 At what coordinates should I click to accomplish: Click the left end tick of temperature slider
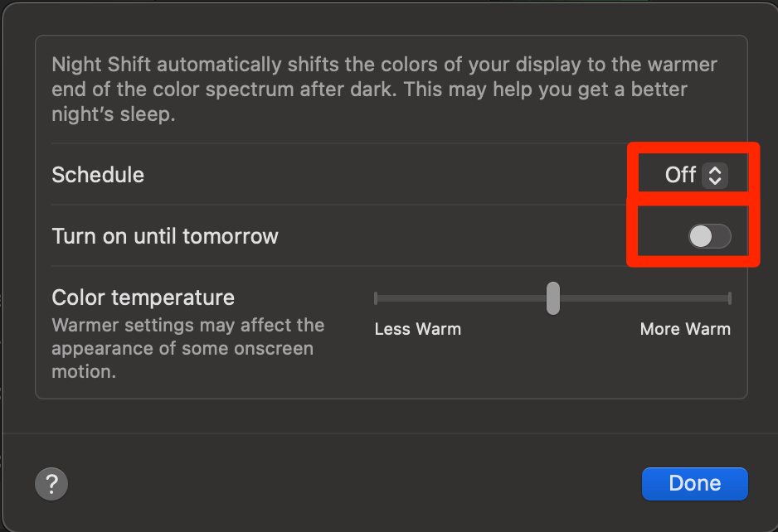[x=376, y=298]
